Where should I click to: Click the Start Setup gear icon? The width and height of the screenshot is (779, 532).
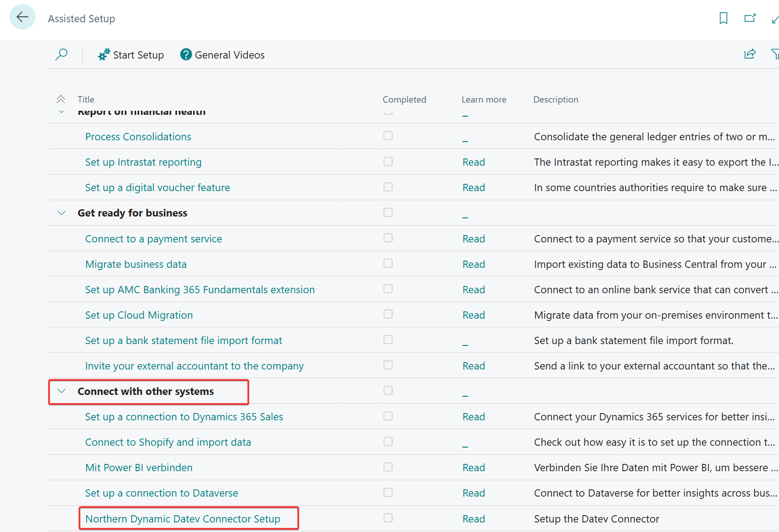coord(104,54)
